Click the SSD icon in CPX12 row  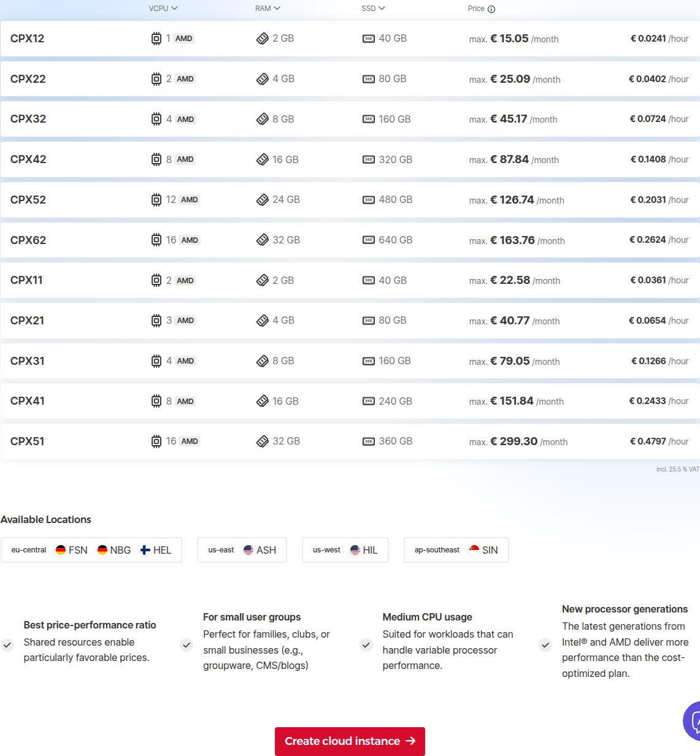(x=369, y=39)
